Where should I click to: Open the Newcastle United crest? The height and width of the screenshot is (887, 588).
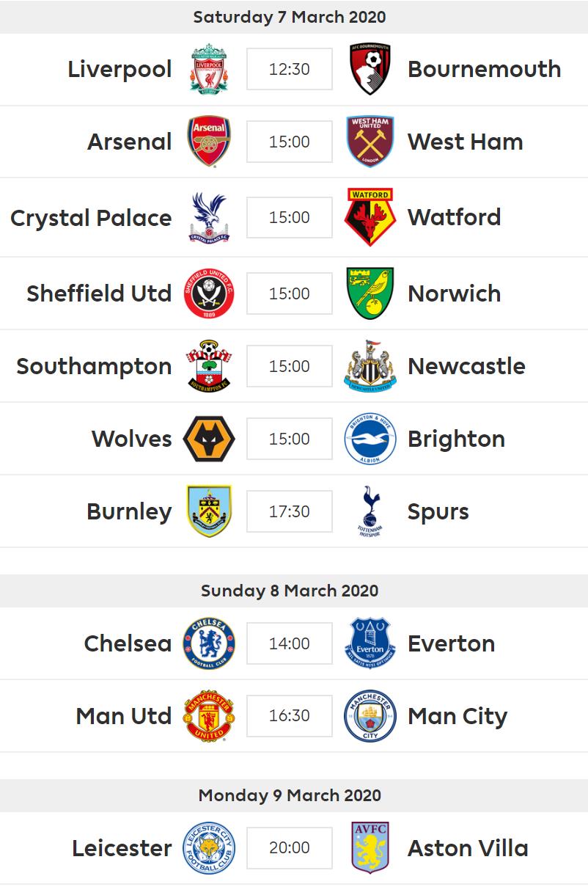370,366
